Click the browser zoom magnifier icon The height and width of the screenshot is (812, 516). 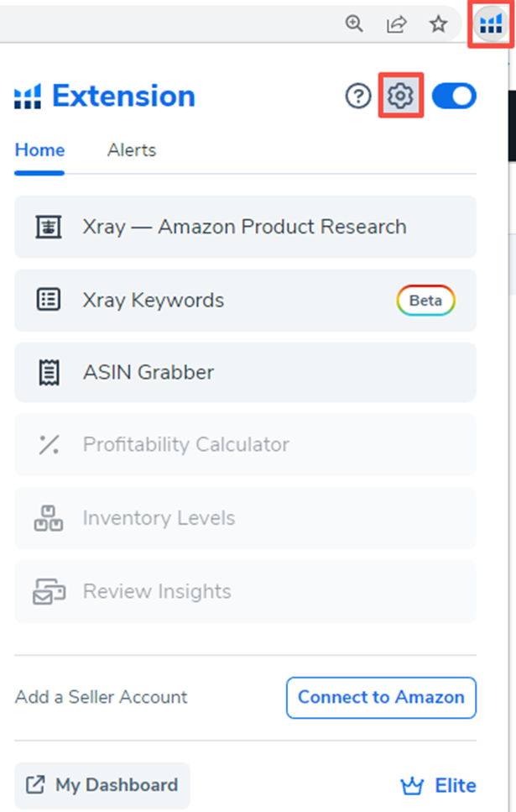click(x=355, y=24)
